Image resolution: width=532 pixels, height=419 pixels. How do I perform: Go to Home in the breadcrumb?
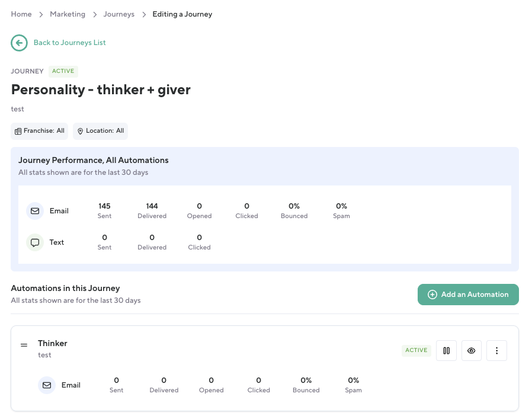pos(21,14)
